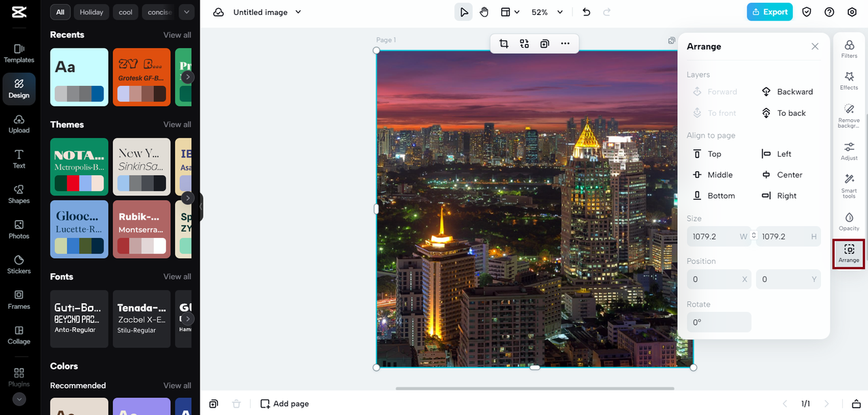Expand the filter tags chevron dropdown
The height and width of the screenshot is (415, 868).
[x=186, y=12]
